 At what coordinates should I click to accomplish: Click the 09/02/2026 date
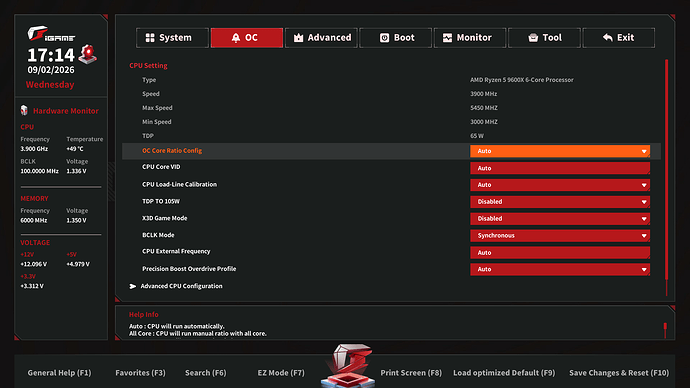click(51, 70)
